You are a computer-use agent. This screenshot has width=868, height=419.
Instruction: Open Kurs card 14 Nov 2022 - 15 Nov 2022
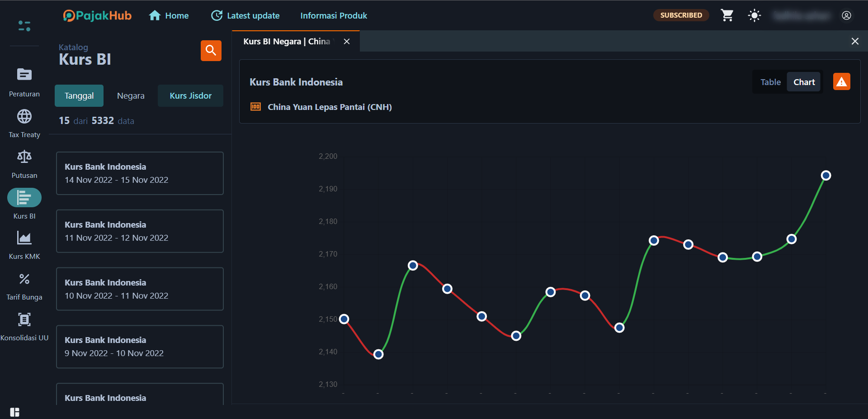[140, 173]
